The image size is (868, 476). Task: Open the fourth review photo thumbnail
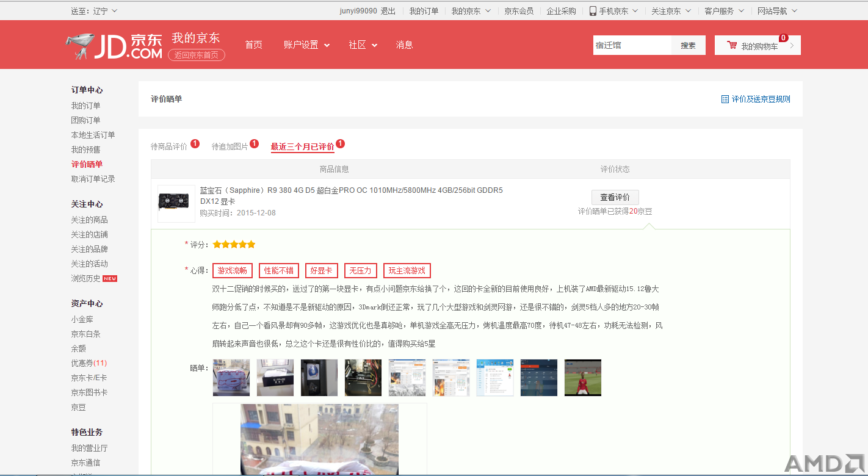363,378
